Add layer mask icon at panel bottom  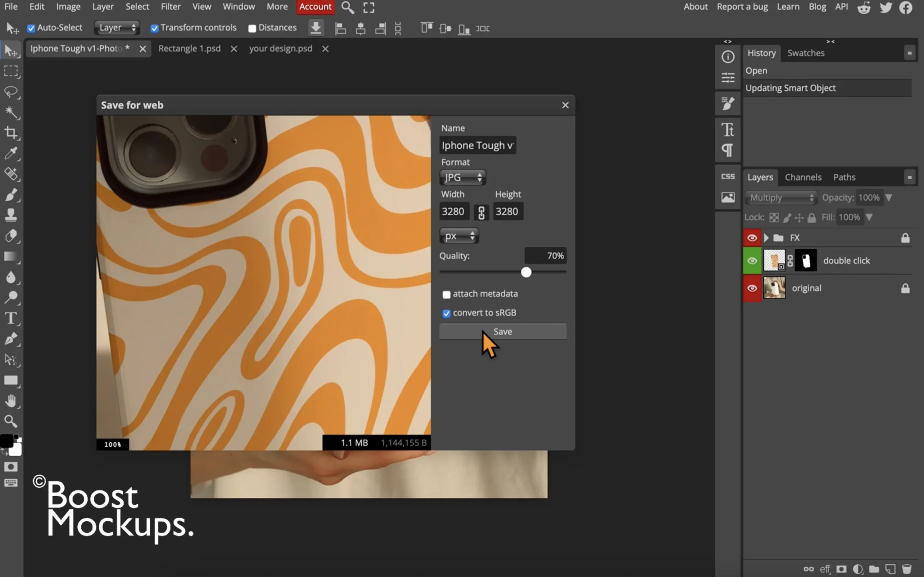pyautogui.click(x=841, y=569)
